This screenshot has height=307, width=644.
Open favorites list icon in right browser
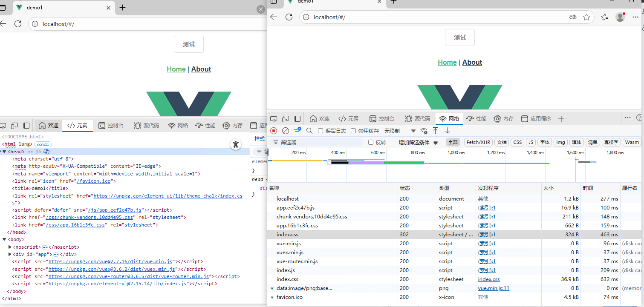point(605,17)
